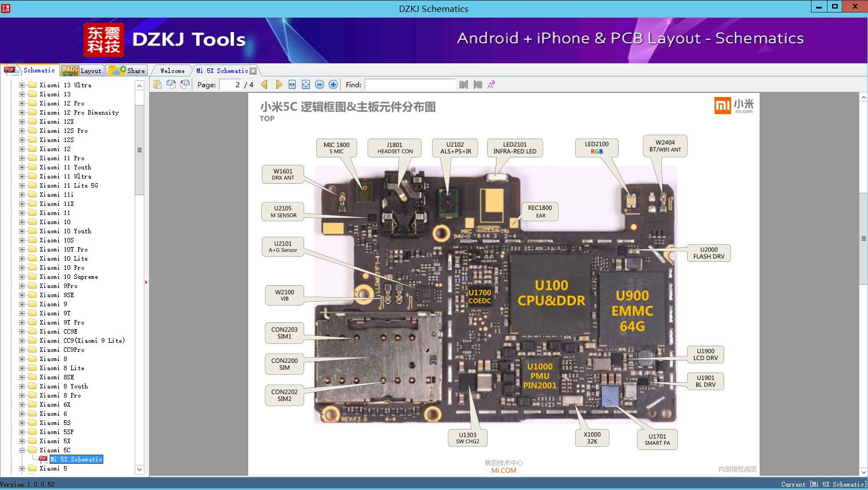Click the U100 CPU&DDR chip label
Image resolution: width=868 pixels, height=490 pixels.
[x=551, y=293]
